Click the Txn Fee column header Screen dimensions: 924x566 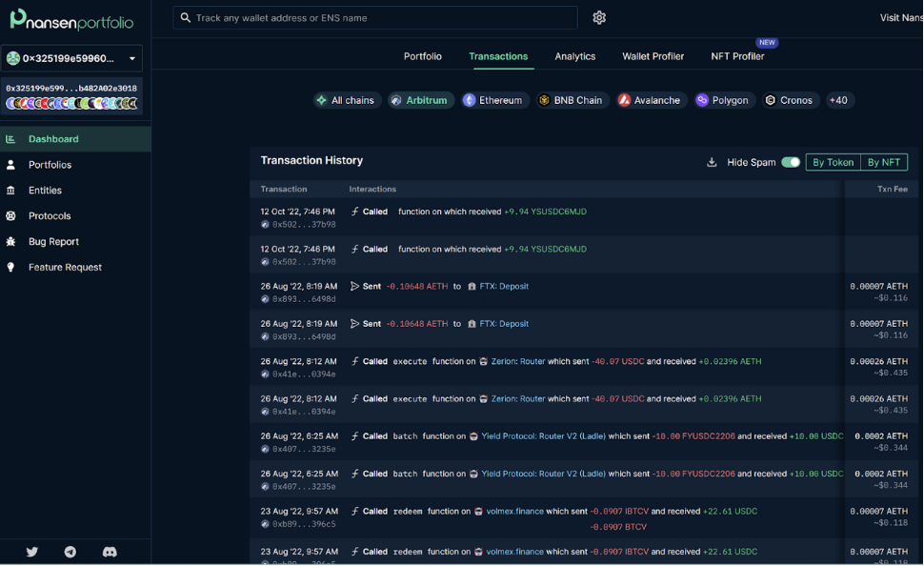pos(893,190)
